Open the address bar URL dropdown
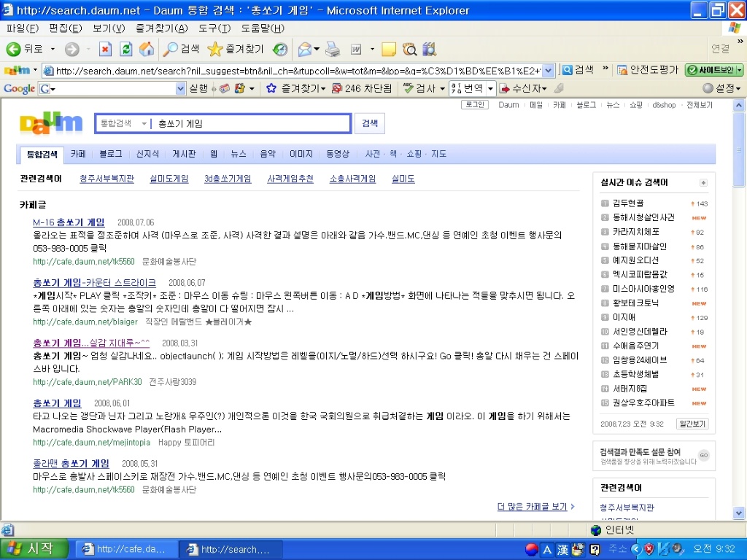The image size is (747, 560). pyautogui.click(x=549, y=71)
